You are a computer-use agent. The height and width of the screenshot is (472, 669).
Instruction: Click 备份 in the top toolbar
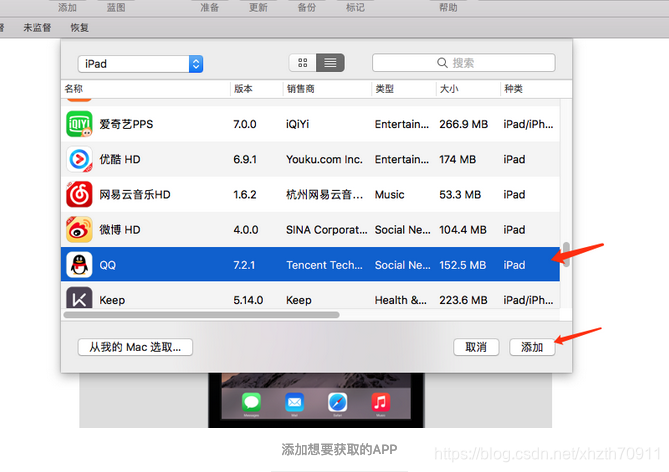pyautogui.click(x=307, y=7)
